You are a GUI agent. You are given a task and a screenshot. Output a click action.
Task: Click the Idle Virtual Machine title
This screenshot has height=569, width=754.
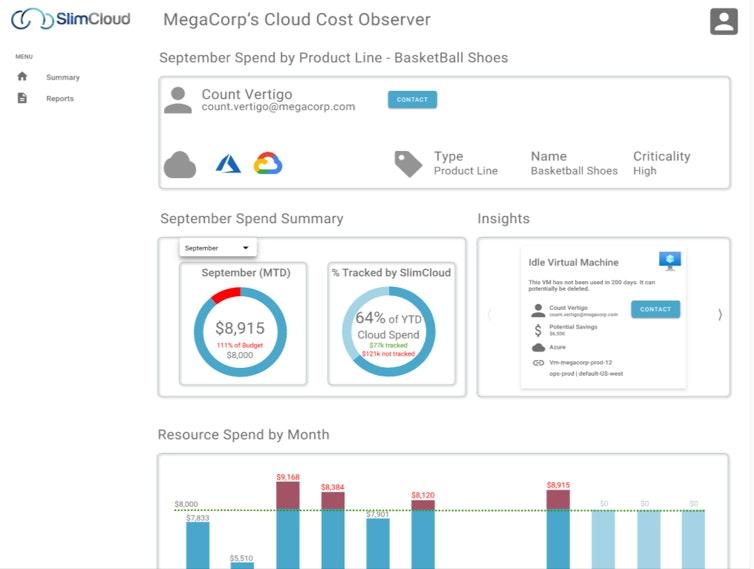[574, 263]
